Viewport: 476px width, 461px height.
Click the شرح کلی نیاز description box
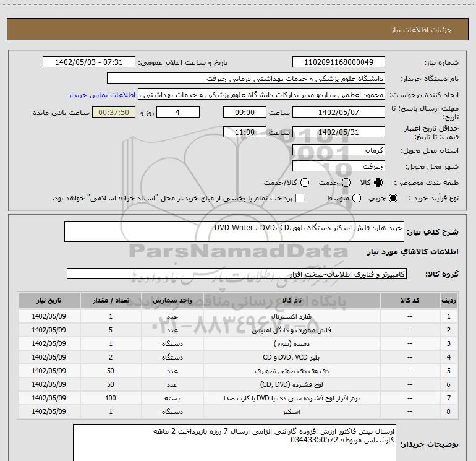234,231
